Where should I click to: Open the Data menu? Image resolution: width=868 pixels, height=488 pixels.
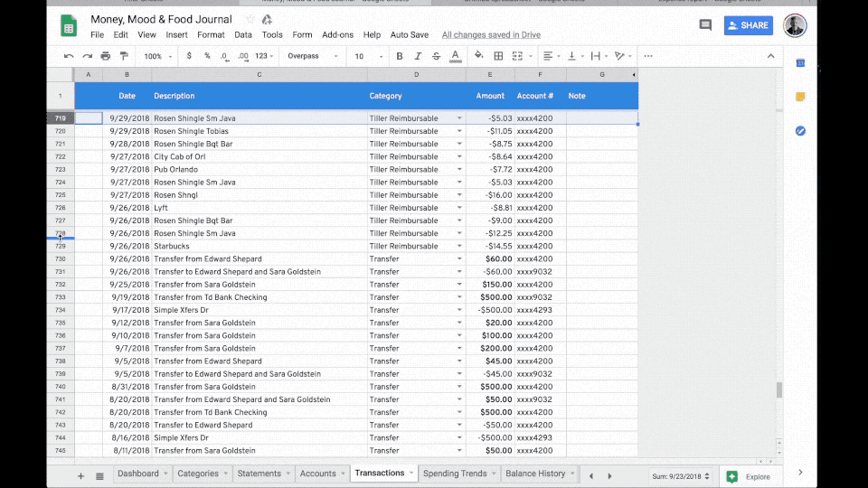243,34
